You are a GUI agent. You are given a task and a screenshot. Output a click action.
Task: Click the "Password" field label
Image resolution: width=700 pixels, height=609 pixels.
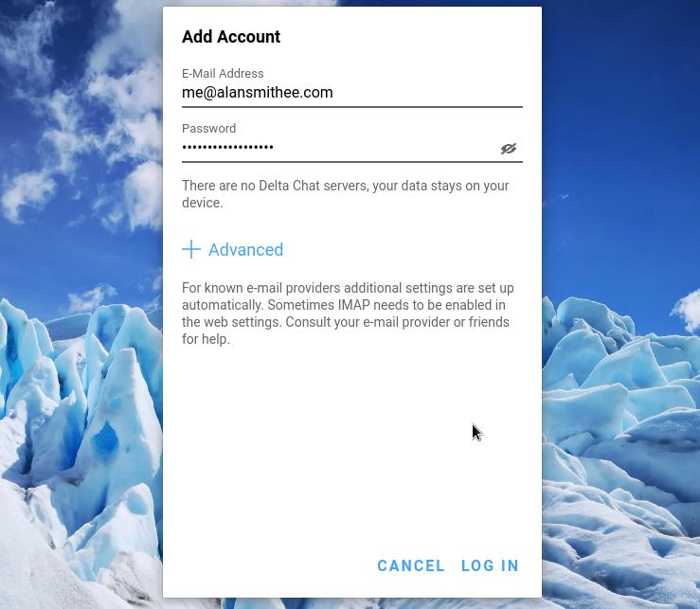[x=208, y=128]
